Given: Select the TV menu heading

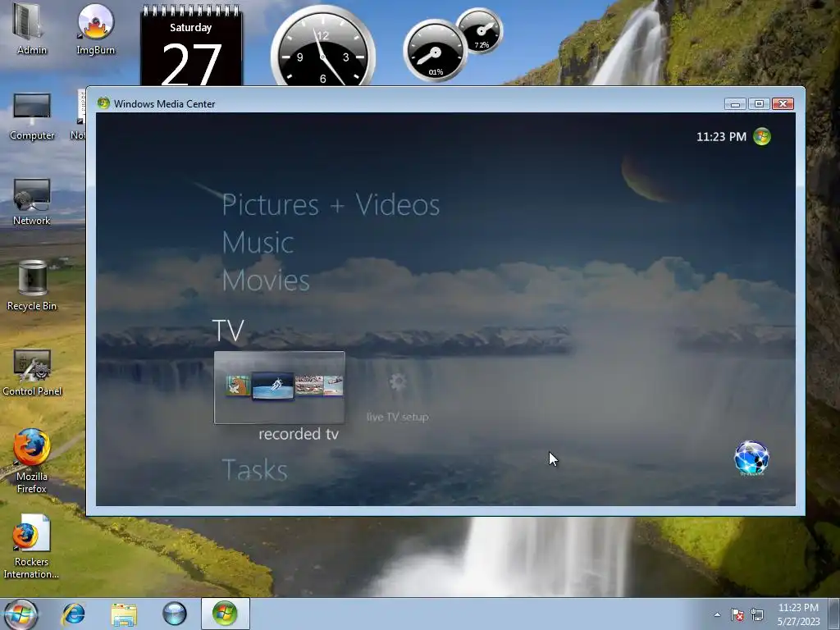Looking at the screenshot, I should click(228, 331).
